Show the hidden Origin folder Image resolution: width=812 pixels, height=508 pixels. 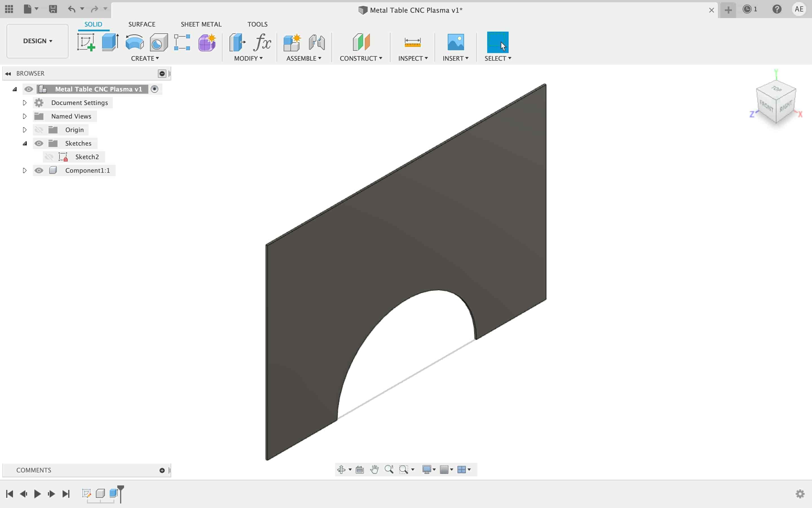[39, 130]
